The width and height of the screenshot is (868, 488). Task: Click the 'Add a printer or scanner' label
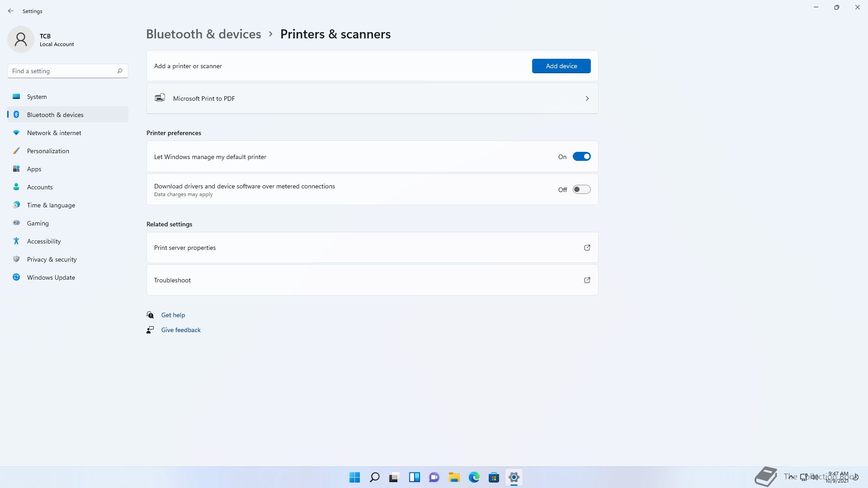188,66
